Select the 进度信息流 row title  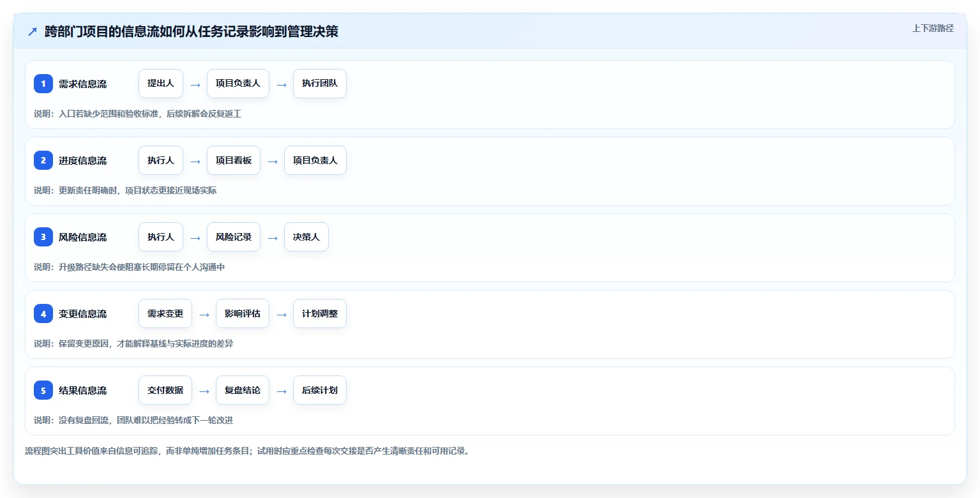82,160
